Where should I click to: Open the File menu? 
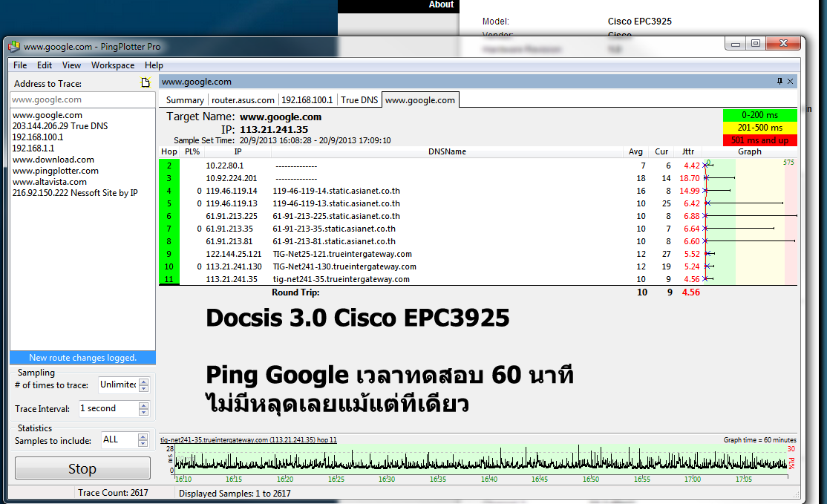pos(20,65)
